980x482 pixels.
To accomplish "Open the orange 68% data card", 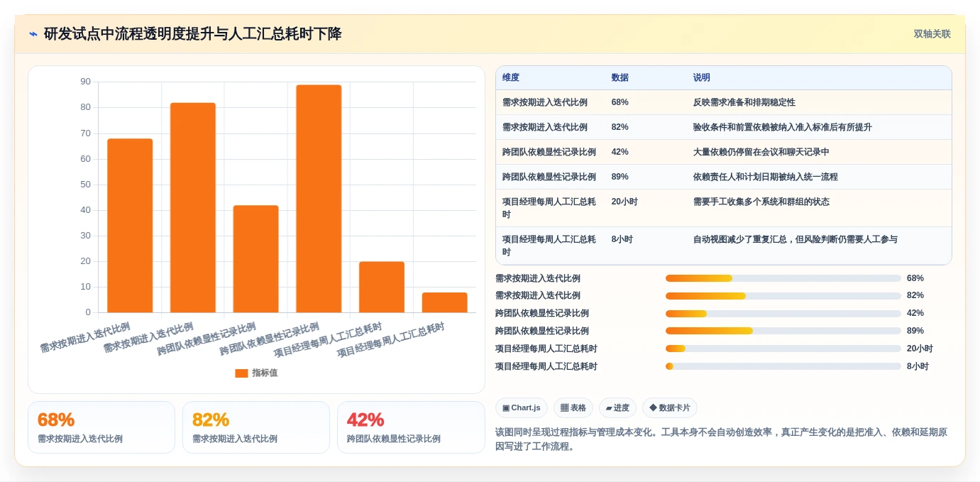I will click(101, 427).
